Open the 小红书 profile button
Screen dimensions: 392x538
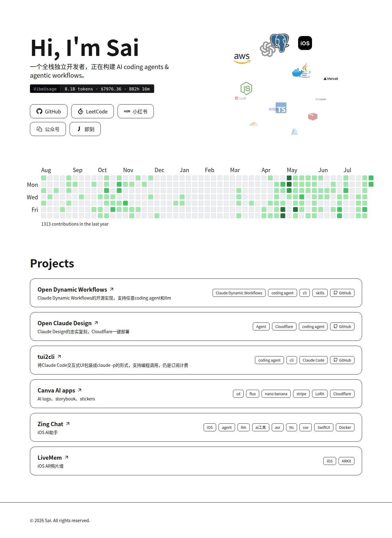coord(136,111)
